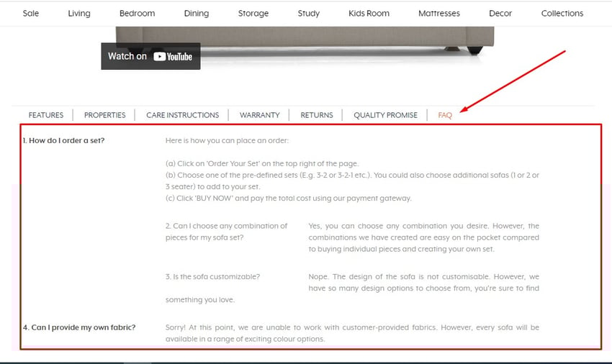This screenshot has width=612, height=364.
Task: Click step (b) about choosing pre-defined sets
Action: [x=352, y=181]
